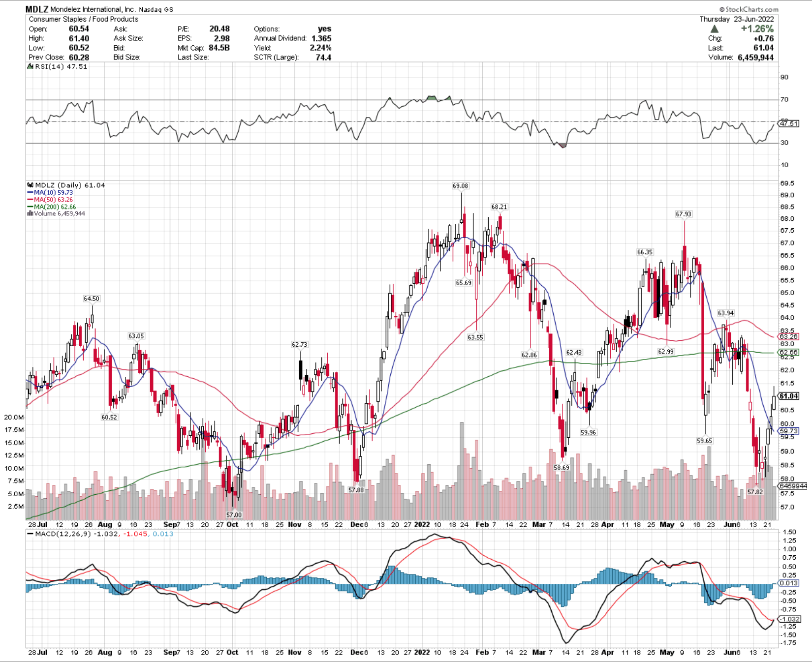
Task: Click the 66.35 price annotation
Action: click(x=645, y=252)
